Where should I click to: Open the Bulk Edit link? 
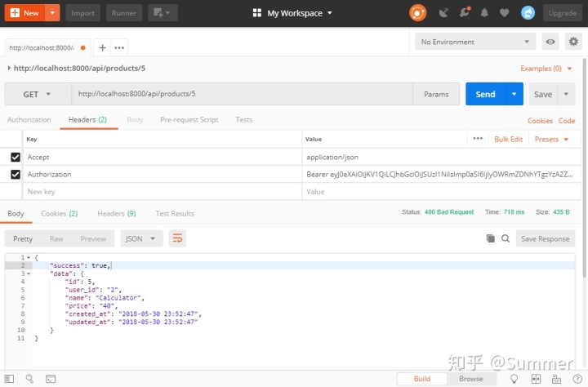[x=508, y=139]
